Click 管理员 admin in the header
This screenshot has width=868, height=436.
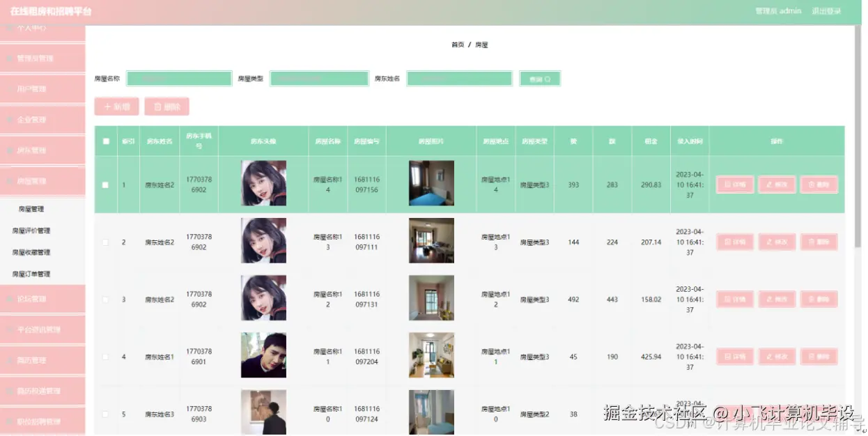coord(778,11)
